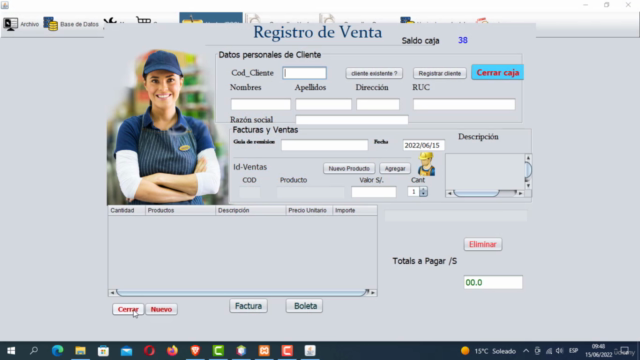The image size is (640, 360).
Task: Open Java application icon in taskbar
Action: pos(310,351)
